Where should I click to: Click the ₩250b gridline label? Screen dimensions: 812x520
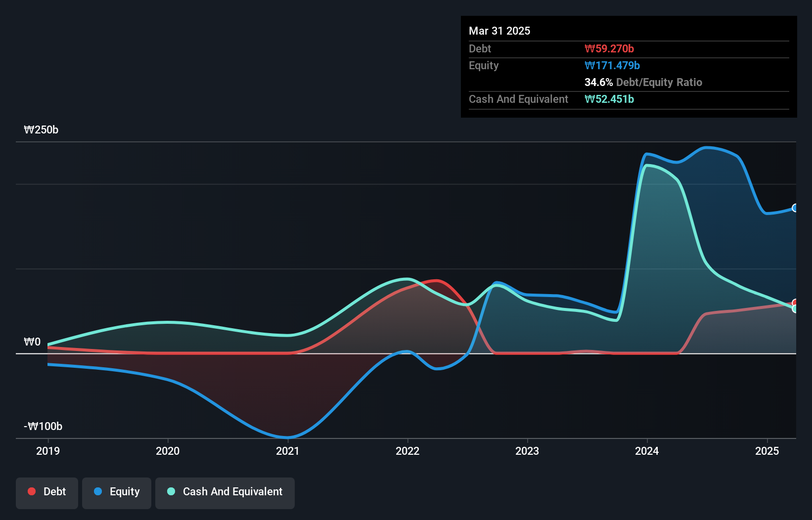[x=41, y=130]
